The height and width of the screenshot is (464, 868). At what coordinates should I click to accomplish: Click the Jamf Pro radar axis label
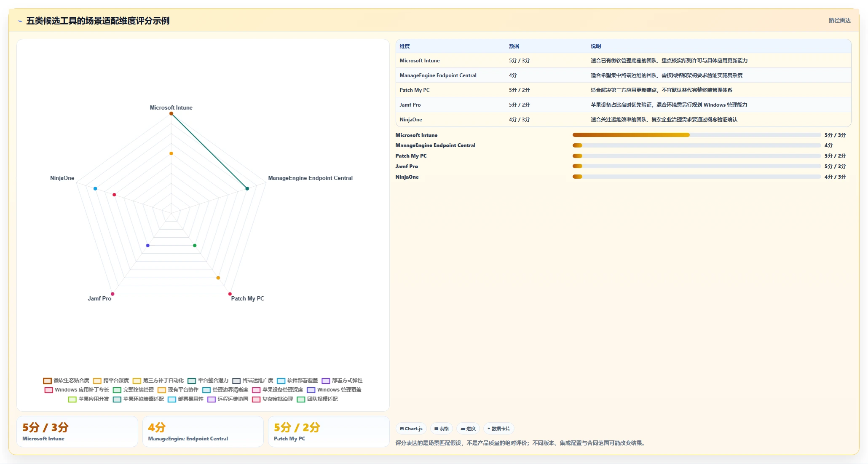[99, 298]
